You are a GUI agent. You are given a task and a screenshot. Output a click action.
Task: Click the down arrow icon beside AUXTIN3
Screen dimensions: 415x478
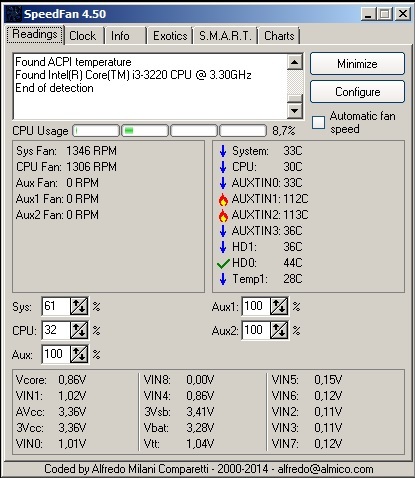click(x=223, y=231)
